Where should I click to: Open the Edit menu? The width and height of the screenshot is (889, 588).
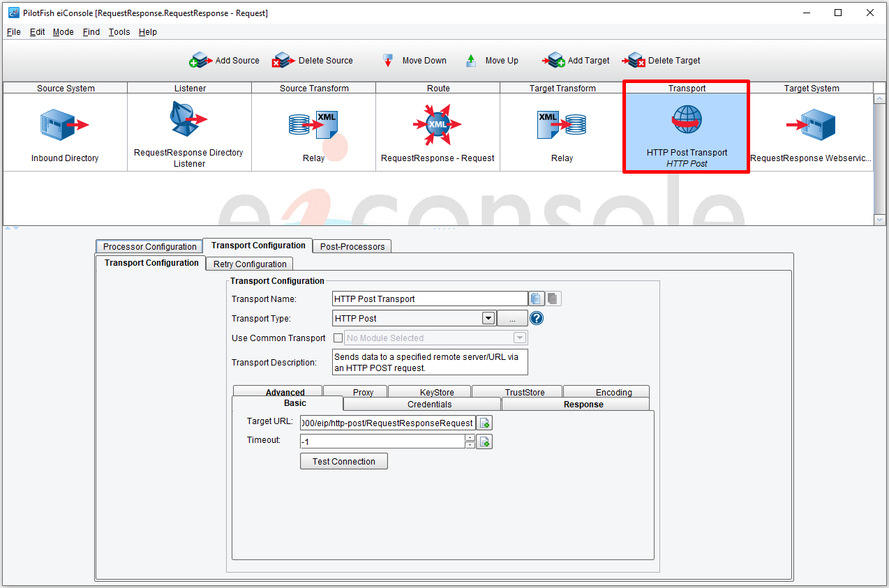tap(37, 32)
